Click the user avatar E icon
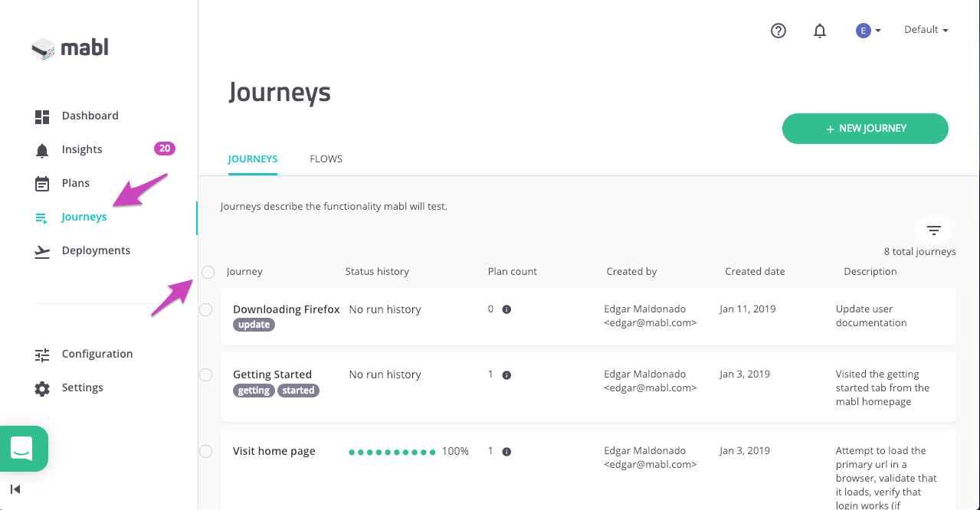The height and width of the screenshot is (510, 980). pyautogui.click(x=864, y=31)
